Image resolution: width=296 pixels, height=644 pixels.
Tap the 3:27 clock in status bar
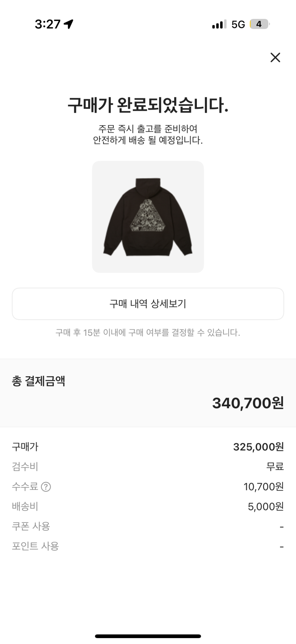(x=47, y=24)
